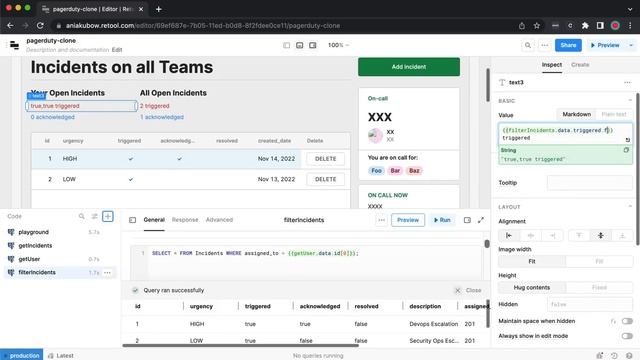The width and height of the screenshot is (640, 360).
Task: Open the Advanced query tab
Action: click(x=219, y=220)
